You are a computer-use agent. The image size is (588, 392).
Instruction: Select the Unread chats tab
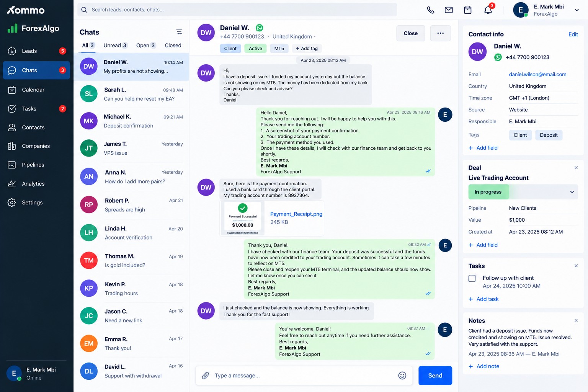point(115,45)
